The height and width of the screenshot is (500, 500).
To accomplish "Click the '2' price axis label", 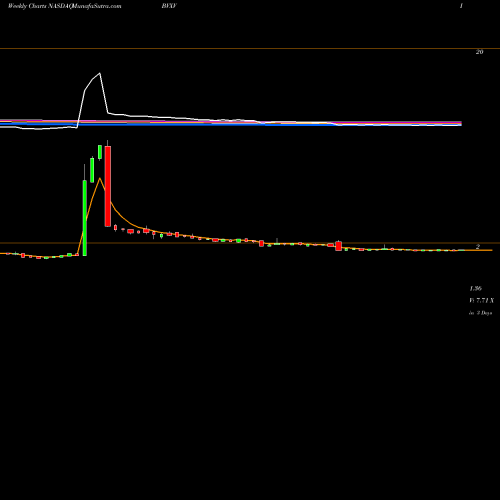I will (478, 247).
